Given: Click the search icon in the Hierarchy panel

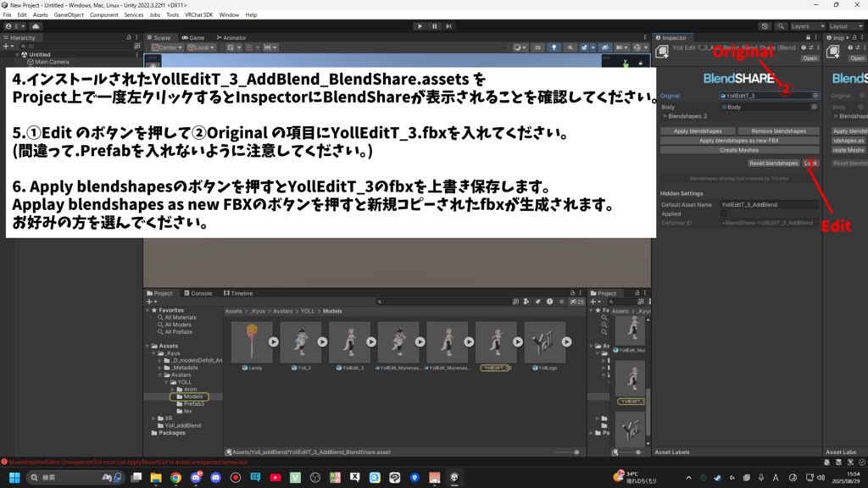Looking at the screenshot, I should [23, 47].
